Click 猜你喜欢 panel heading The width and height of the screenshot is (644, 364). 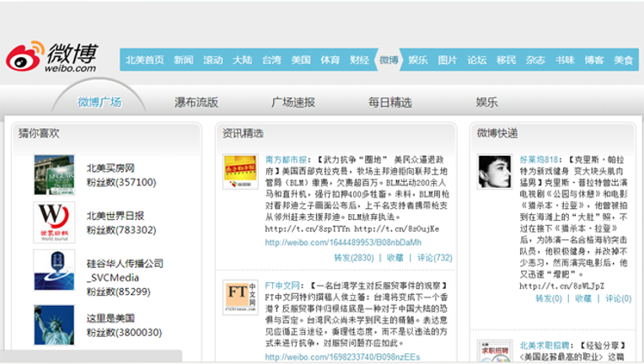pyautogui.click(x=39, y=133)
